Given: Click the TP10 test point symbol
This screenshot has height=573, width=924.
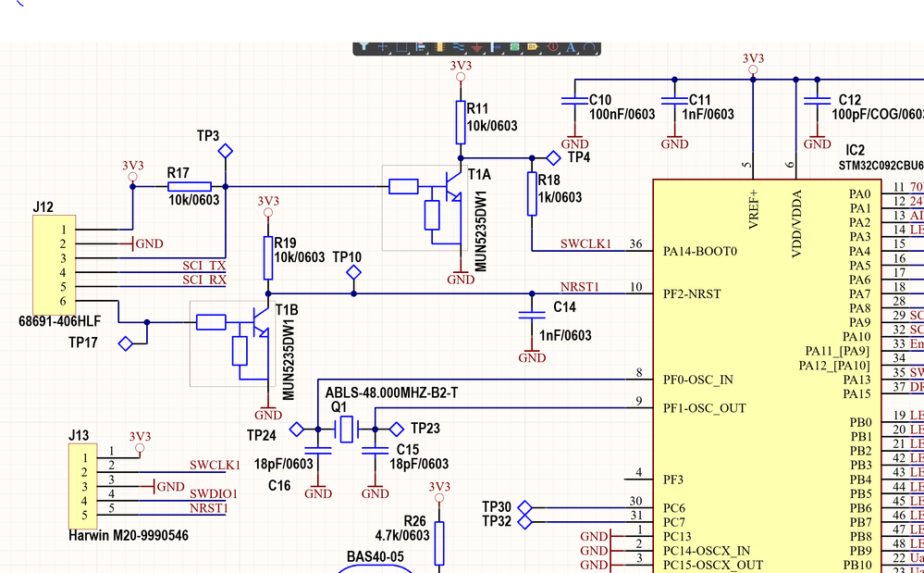Looking at the screenshot, I should [x=353, y=272].
